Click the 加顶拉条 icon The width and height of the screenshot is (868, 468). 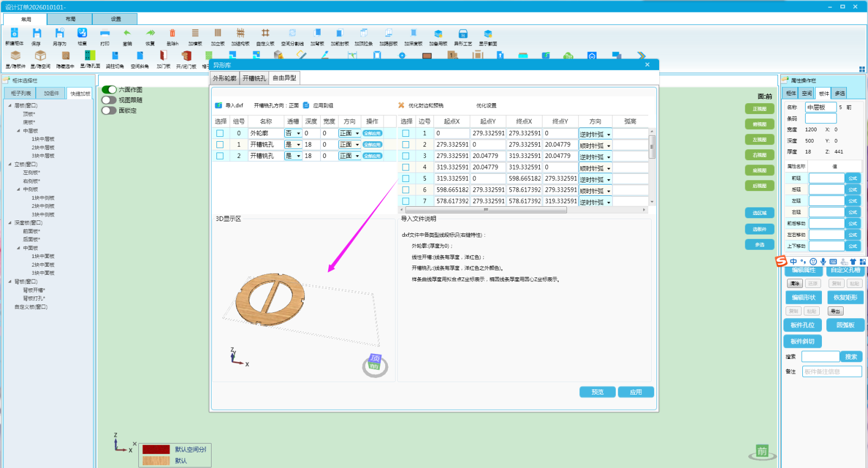(364, 34)
